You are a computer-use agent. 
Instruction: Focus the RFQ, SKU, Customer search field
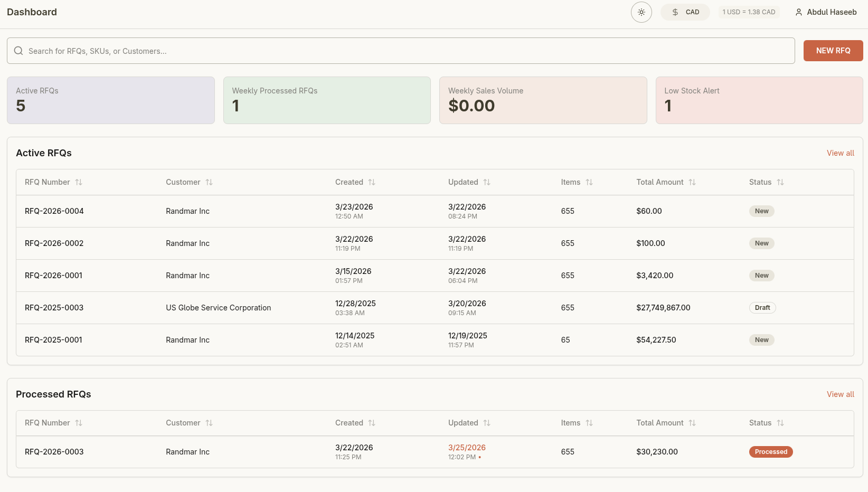point(401,51)
